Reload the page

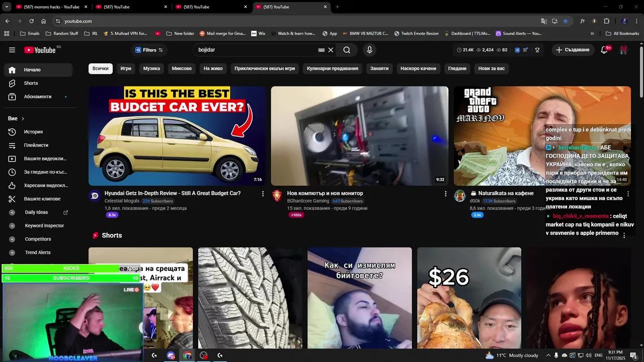(x=31, y=21)
